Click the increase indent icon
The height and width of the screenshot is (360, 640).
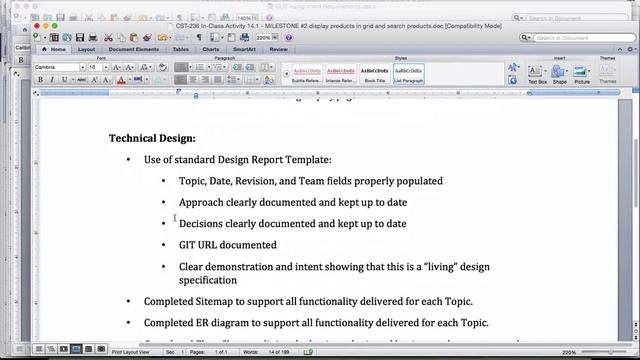[x=250, y=67]
